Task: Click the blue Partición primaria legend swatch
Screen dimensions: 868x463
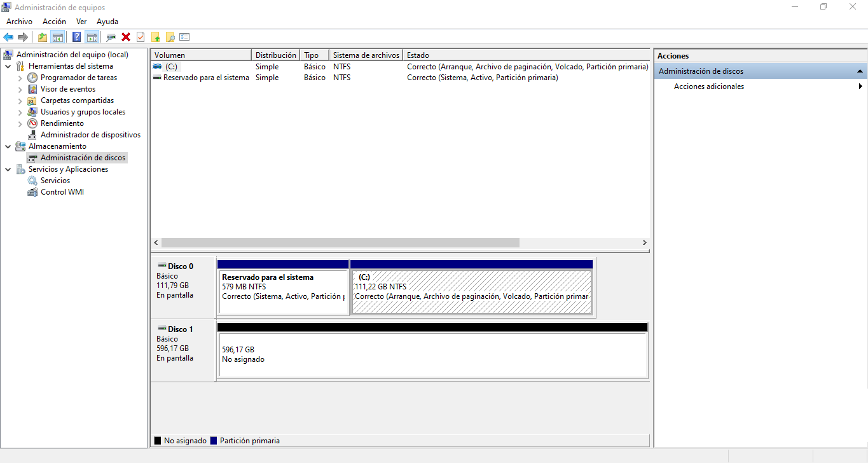Action: [214, 441]
